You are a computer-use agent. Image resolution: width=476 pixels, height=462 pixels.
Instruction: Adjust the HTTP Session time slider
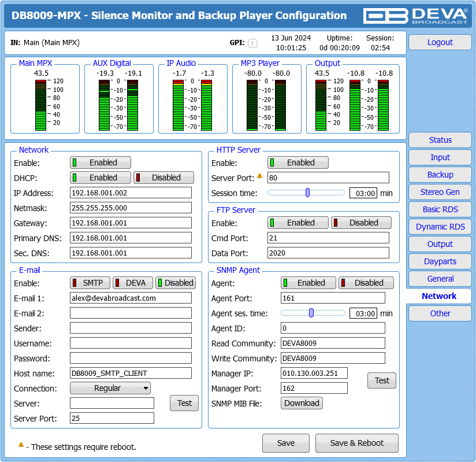306,193
